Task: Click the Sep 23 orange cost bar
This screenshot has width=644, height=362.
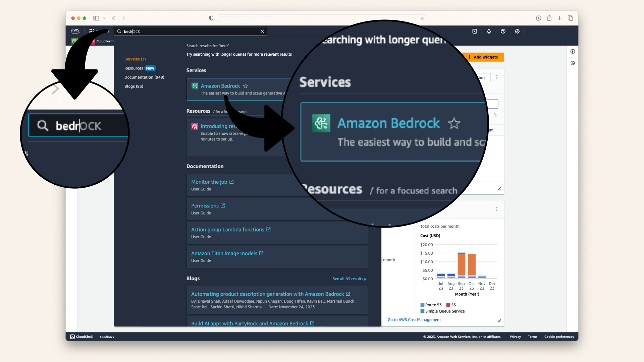Action: pyautogui.click(x=462, y=265)
